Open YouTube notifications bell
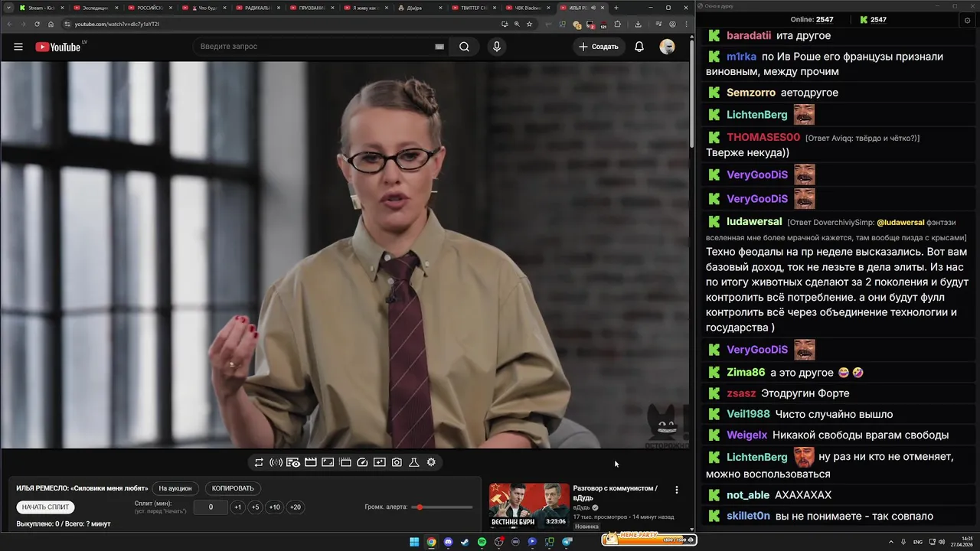The image size is (980, 551). [x=639, y=47]
